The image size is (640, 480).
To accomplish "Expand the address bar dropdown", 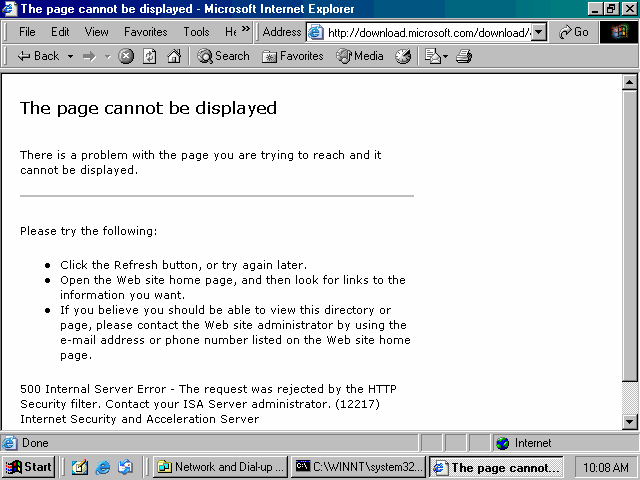I will click(x=539, y=32).
